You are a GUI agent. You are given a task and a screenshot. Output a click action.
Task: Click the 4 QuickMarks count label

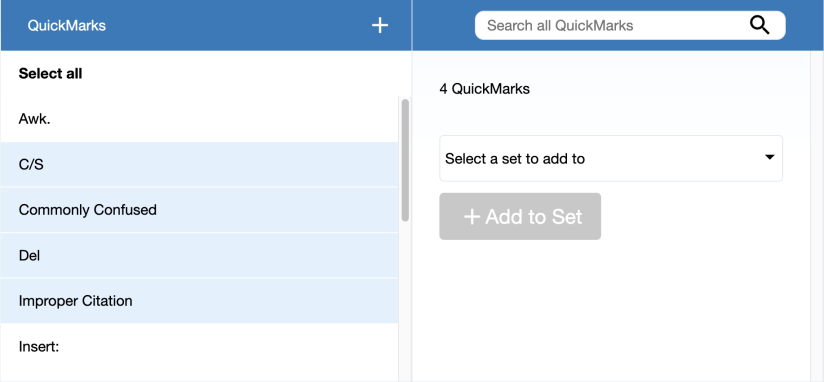click(x=485, y=89)
